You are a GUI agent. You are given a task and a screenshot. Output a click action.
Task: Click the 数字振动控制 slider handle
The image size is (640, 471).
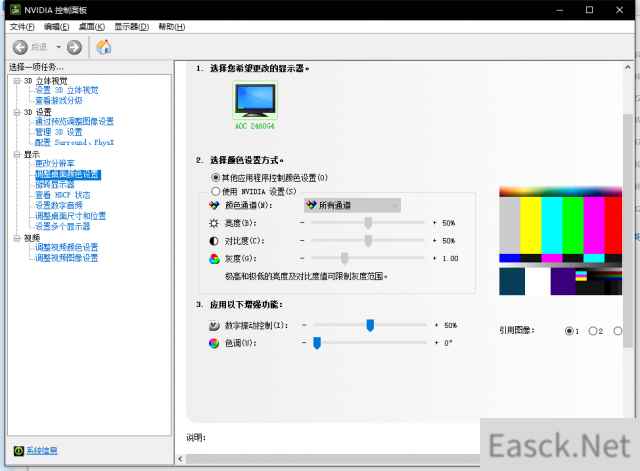click(x=370, y=325)
